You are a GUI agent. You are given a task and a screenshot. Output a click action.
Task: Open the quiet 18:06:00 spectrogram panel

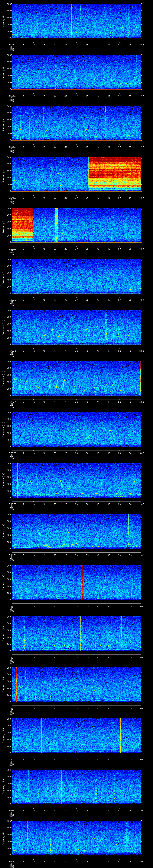(76, 276)
